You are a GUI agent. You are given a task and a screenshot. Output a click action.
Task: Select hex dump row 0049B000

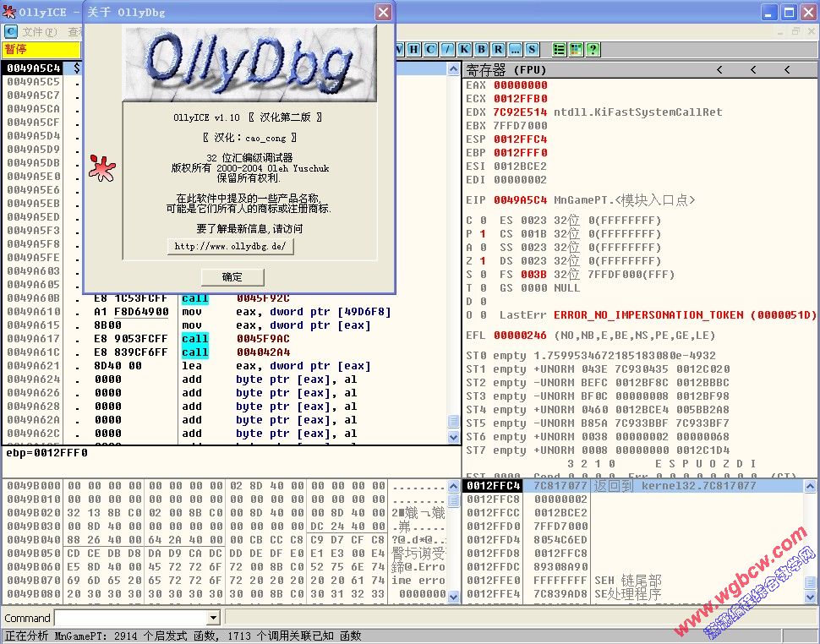[x=225, y=486]
